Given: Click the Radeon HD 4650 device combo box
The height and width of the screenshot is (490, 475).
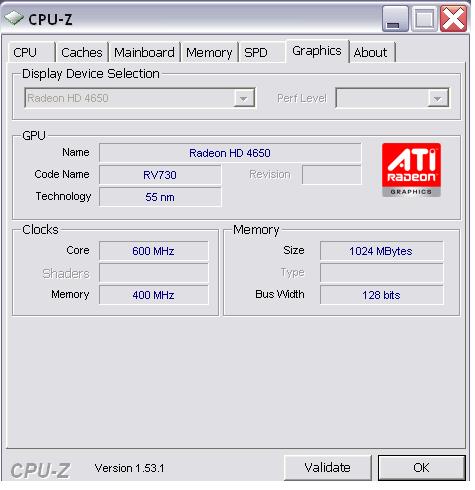Looking at the screenshot, I should pyautogui.click(x=140, y=98).
